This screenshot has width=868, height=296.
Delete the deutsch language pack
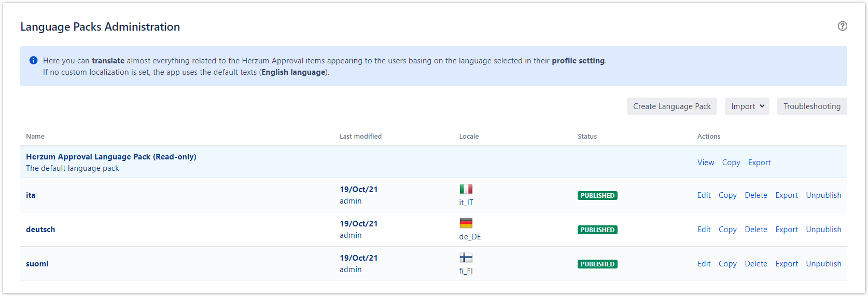click(x=755, y=230)
